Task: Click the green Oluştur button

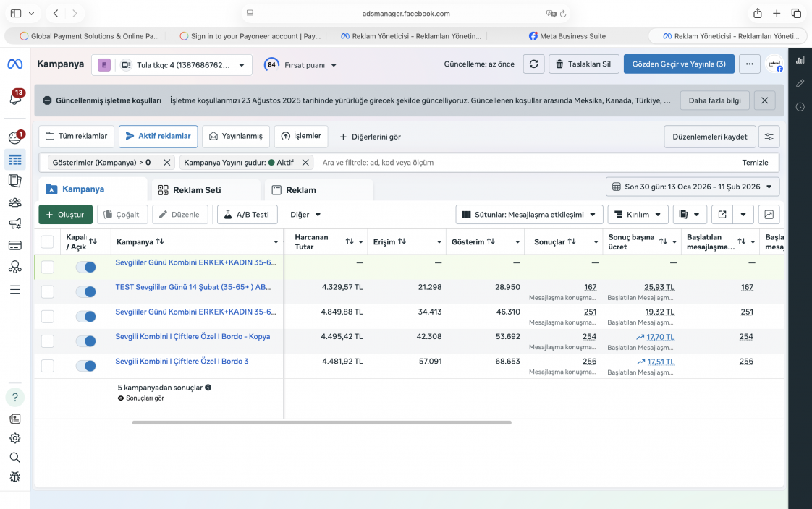Action: (65, 215)
